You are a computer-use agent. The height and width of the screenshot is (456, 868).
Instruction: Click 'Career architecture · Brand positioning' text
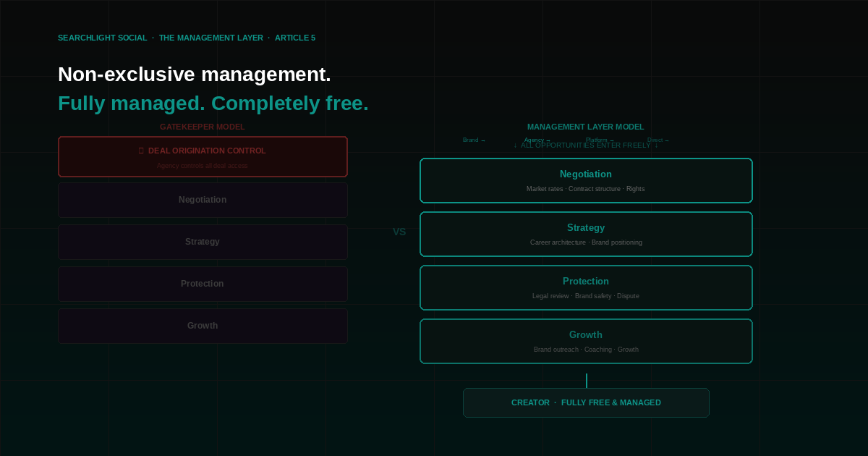pyautogui.click(x=586, y=242)
